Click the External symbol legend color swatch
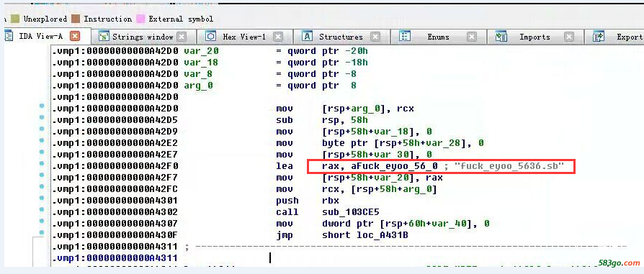 click(x=140, y=19)
